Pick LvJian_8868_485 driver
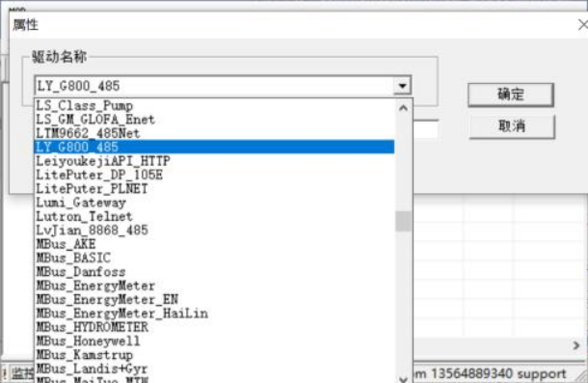Viewport: 588px width, 383px height. tap(215, 231)
